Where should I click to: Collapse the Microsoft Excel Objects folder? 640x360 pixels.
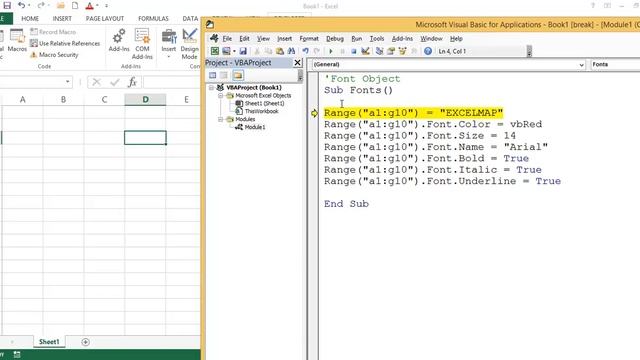point(220,96)
